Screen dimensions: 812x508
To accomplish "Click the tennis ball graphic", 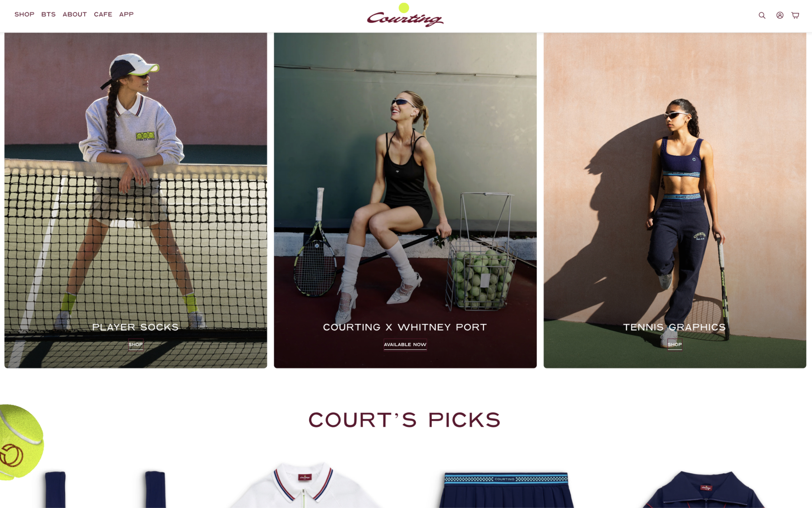I will [21, 441].
